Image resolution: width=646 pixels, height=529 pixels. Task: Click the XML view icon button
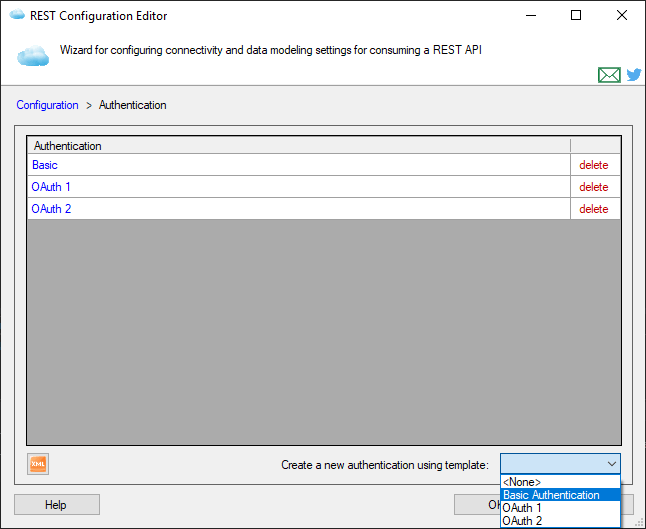(x=38, y=464)
